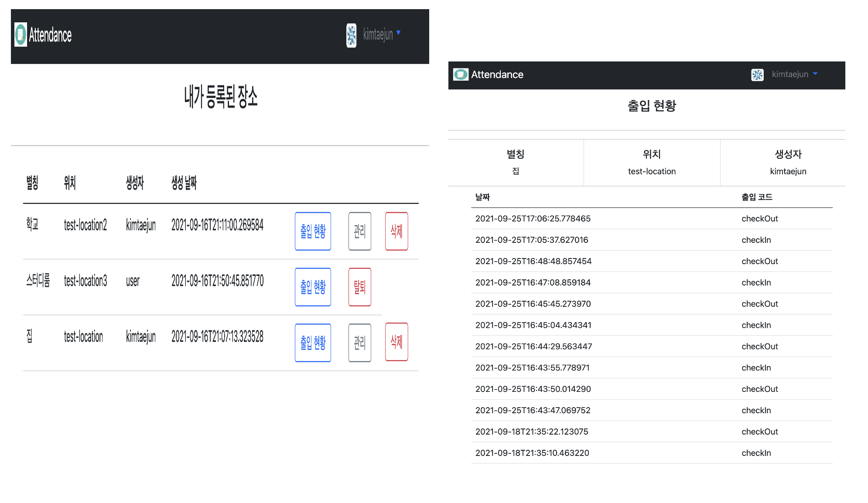Expand kimtaejun dropdown caret in right navbar

click(815, 74)
